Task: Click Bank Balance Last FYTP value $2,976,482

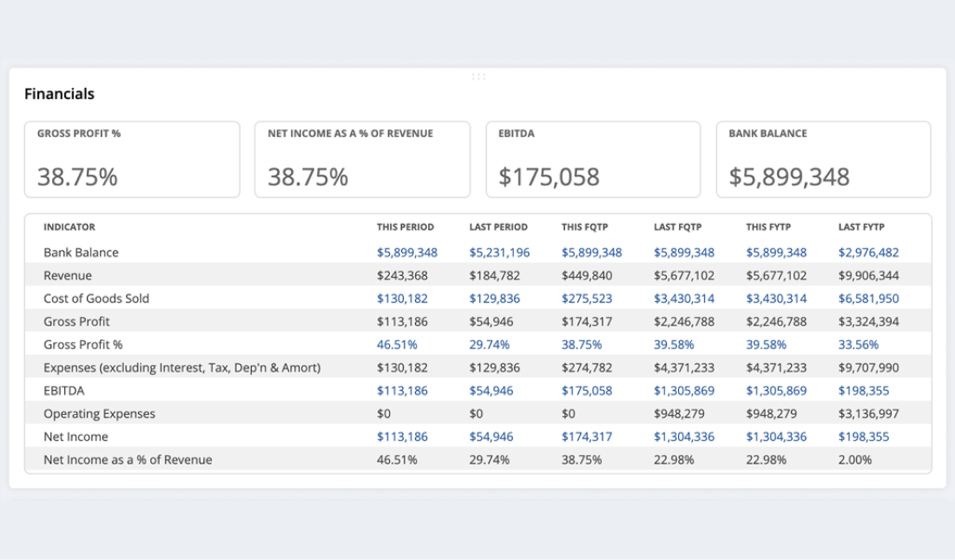Action: [868, 253]
